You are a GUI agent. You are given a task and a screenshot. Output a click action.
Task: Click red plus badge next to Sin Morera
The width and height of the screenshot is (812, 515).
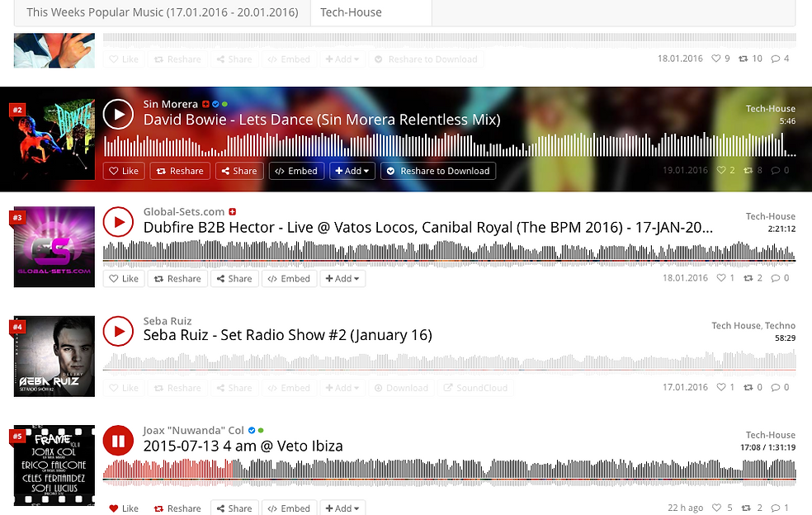[205, 104]
